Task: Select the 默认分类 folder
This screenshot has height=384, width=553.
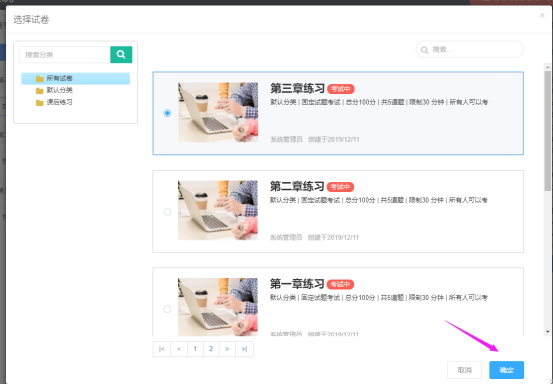Action: point(59,90)
